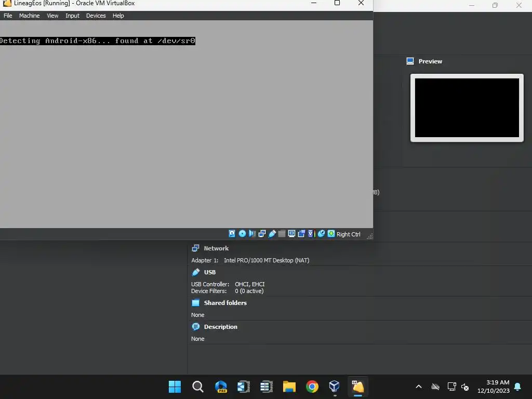Click the Description speech bubble icon
The width and height of the screenshot is (532, 399).
pos(196,327)
